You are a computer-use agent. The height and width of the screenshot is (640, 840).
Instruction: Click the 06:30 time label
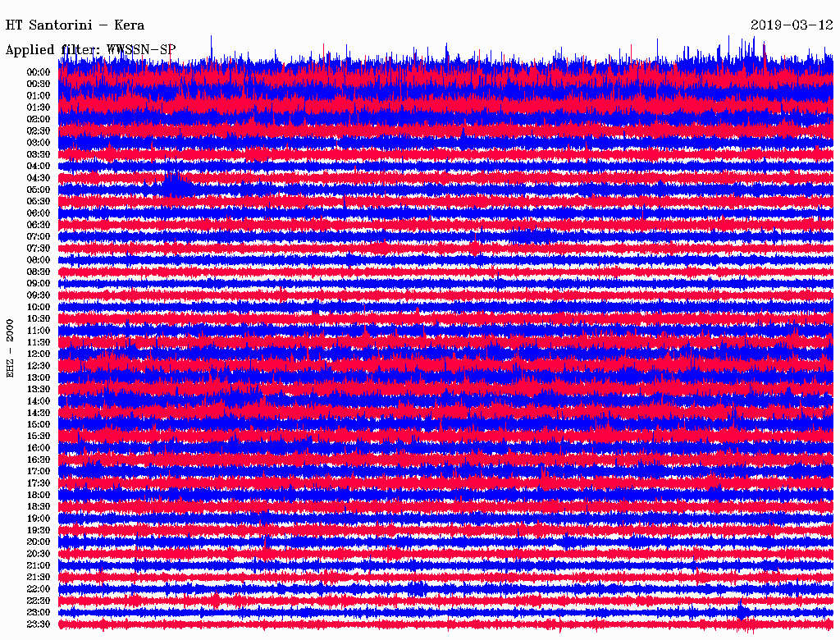click(x=39, y=225)
